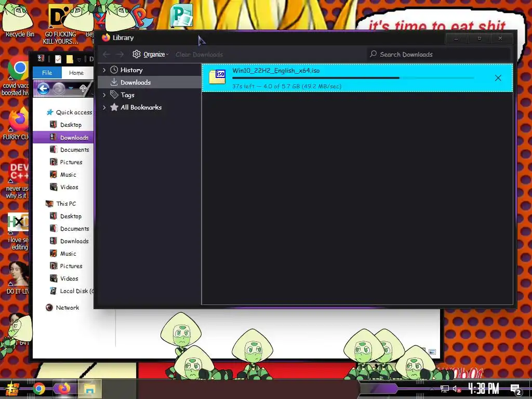Click the 37s left download status text

click(287, 86)
